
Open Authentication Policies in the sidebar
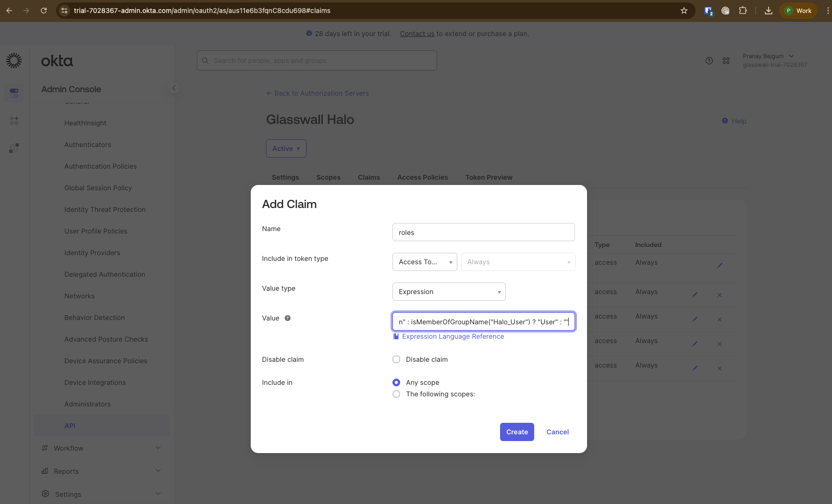pyautogui.click(x=100, y=166)
